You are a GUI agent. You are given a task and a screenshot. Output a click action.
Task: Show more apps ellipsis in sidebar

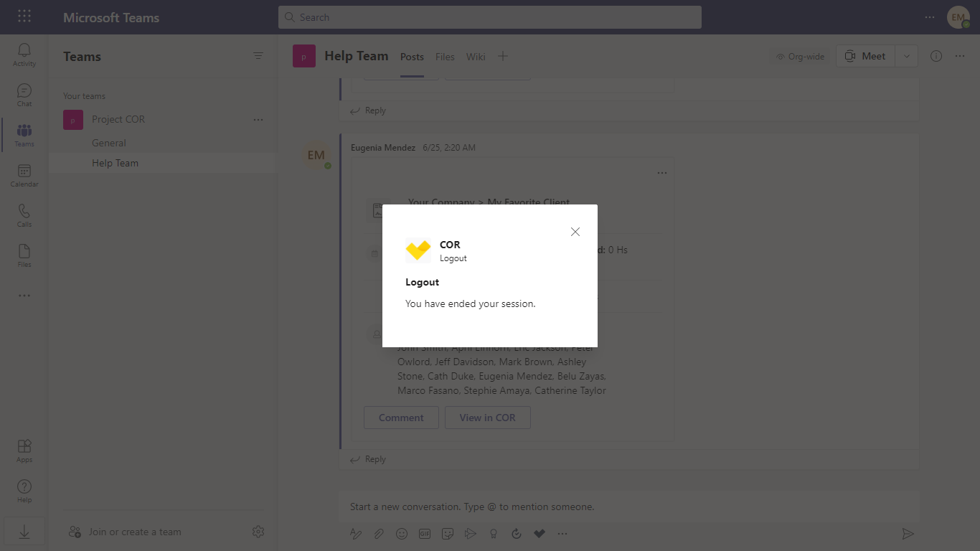coord(24,296)
